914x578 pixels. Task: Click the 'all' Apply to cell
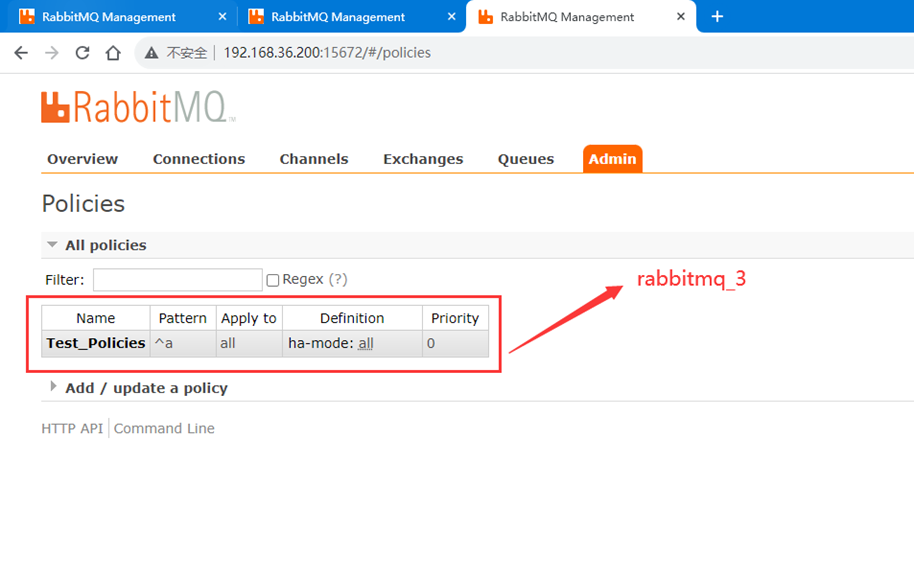pyautogui.click(x=249, y=344)
